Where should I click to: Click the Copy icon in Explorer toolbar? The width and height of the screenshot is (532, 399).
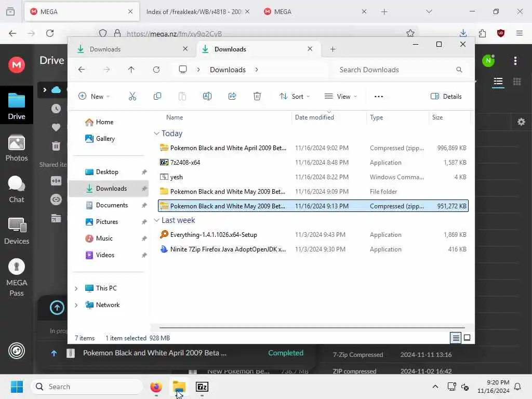[157, 96]
